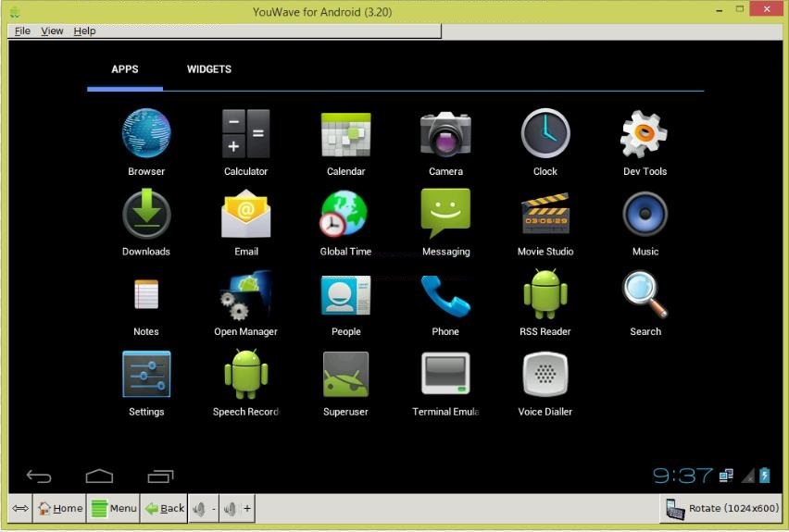Switch to the WIDGETS tab

[x=208, y=69]
